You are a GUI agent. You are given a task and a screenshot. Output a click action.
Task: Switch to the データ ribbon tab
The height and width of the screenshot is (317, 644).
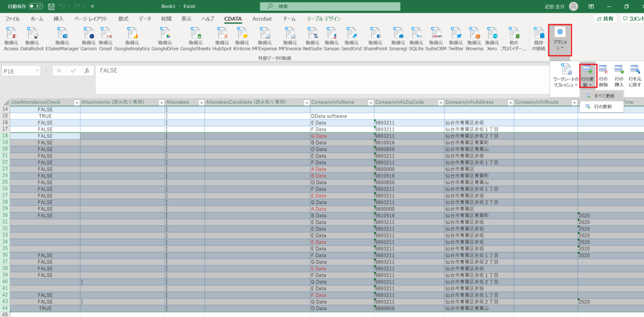click(x=145, y=19)
